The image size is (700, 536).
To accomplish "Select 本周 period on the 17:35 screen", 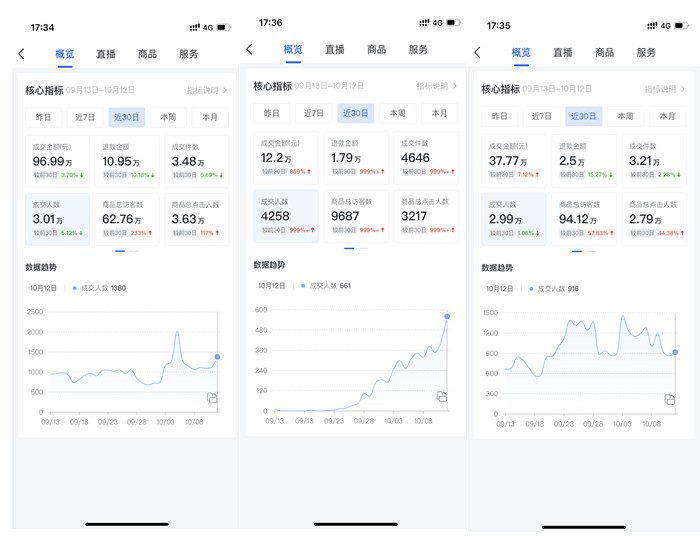I will pyautogui.click(x=625, y=116).
